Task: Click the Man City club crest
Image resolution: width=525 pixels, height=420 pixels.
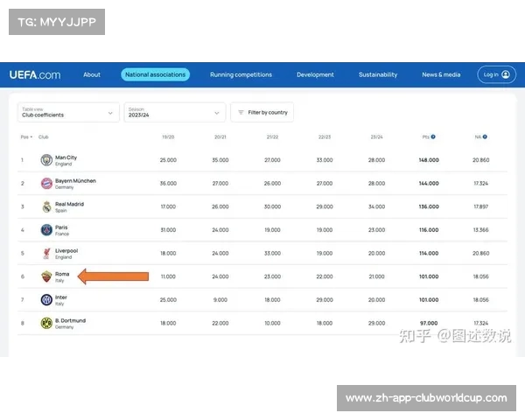Action: (x=46, y=160)
